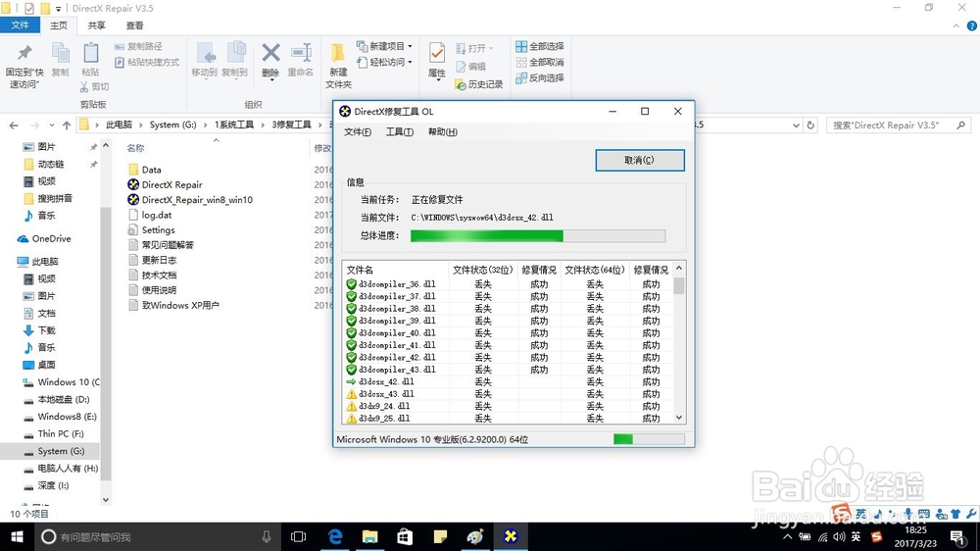
Task: Click the Refresh button in address bar
Action: (810, 125)
